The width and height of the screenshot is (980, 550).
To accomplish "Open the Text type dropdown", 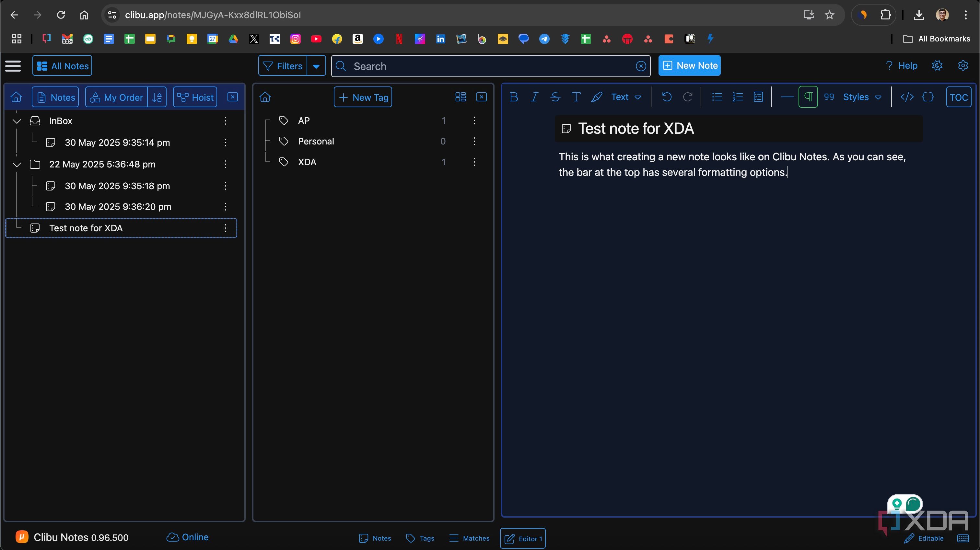I will coord(626,97).
